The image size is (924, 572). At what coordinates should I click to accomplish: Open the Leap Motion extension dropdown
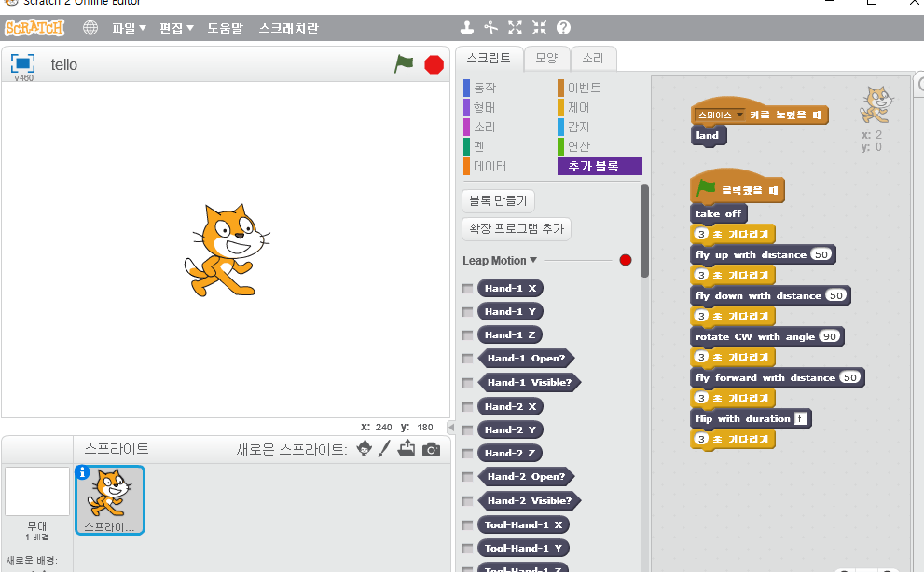pos(527,260)
